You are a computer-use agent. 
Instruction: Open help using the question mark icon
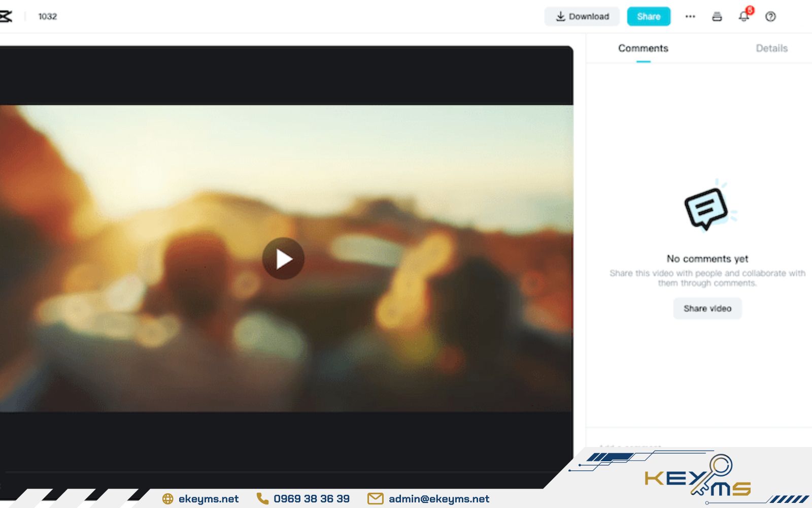tap(770, 17)
